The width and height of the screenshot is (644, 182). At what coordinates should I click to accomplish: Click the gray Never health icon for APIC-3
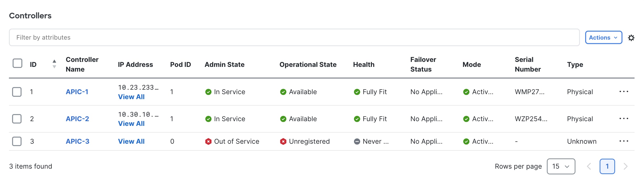point(357,141)
